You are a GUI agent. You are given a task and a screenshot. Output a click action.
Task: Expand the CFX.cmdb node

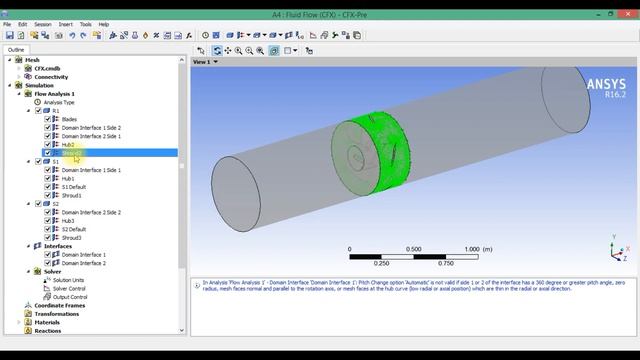(x=19, y=69)
